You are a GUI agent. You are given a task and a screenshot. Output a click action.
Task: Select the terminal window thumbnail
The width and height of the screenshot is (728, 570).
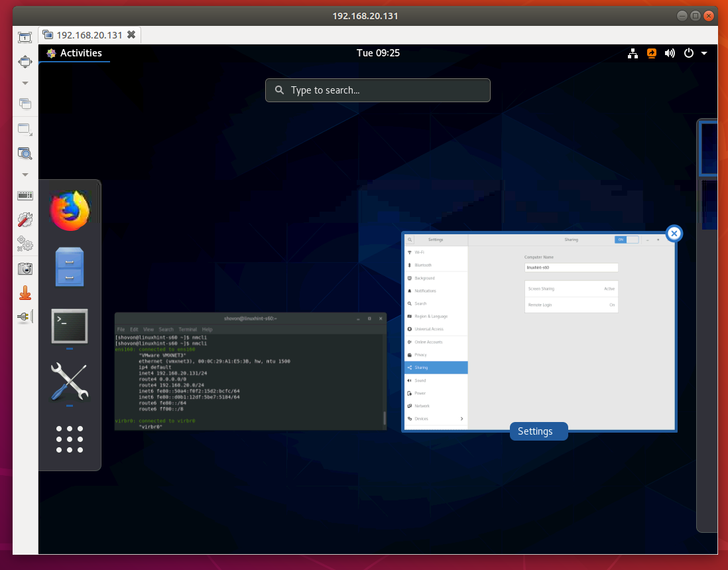point(250,372)
